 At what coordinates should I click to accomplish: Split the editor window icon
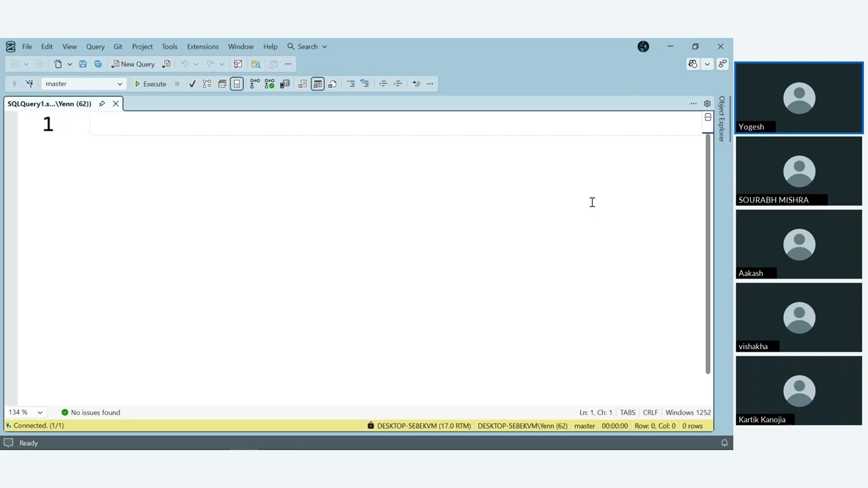[708, 117]
